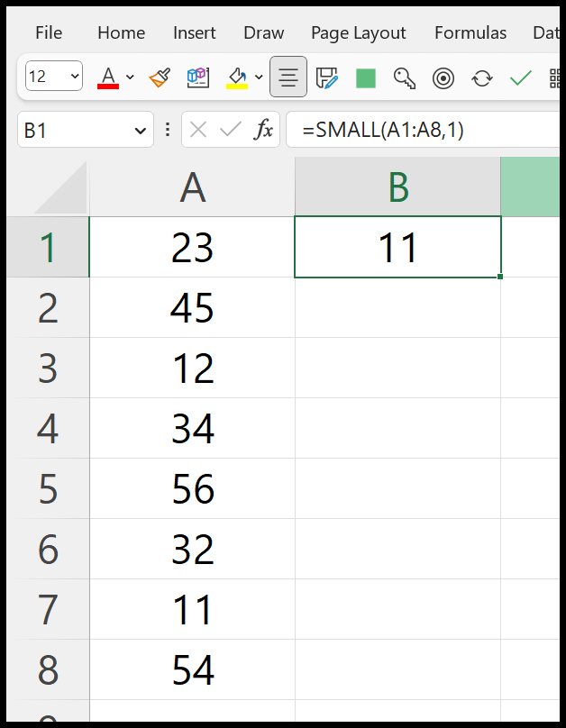Cancel entry with the X button
This screenshot has height=728, width=566.
tap(198, 130)
